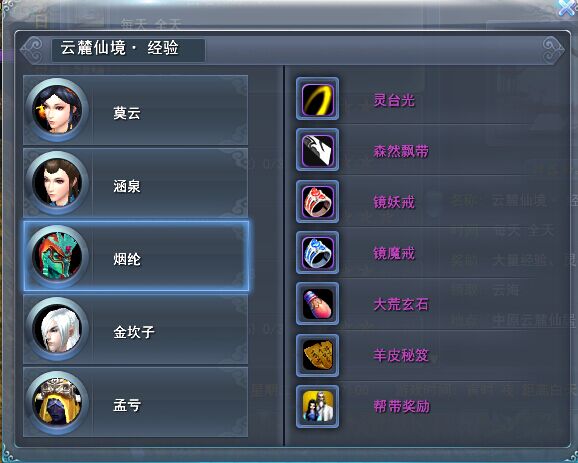Image resolution: width=578 pixels, height=463 pixels.
Task: Select the 森然飘带 ribbon item icon
Action: (x=317, y=150)
